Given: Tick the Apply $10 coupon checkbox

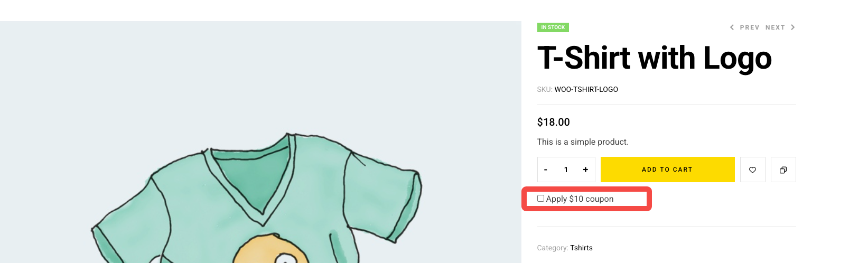Looking at the screenshot, I should pos(540,199).
